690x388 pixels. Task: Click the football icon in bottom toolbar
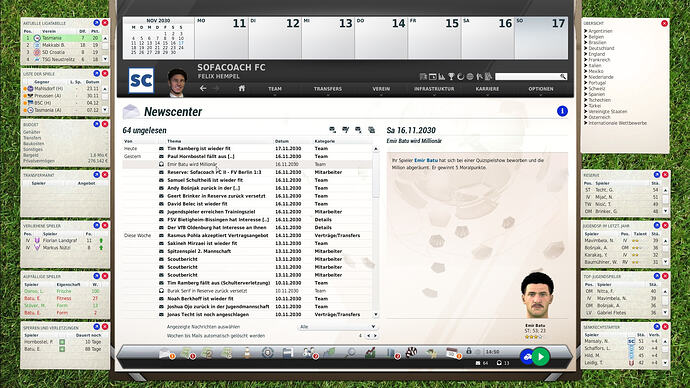pyautogui.click(x=411, y=352)
